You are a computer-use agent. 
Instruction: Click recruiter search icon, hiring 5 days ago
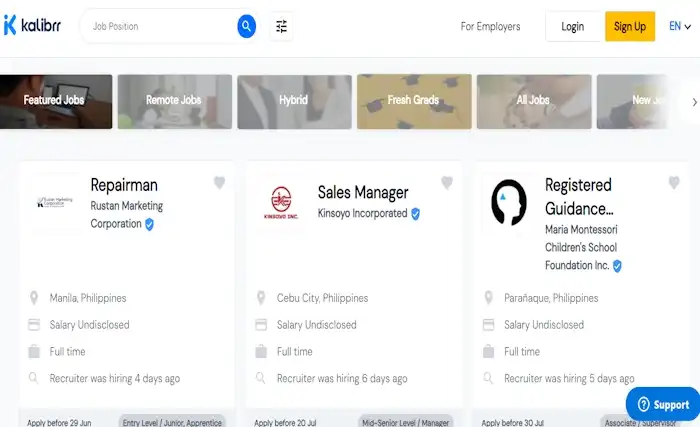(x=488, y=378)
